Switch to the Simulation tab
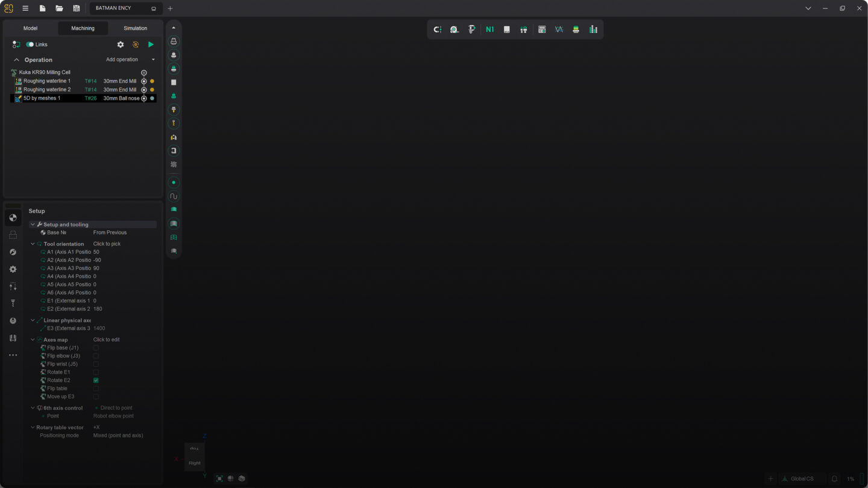 (x=135, y=28)
